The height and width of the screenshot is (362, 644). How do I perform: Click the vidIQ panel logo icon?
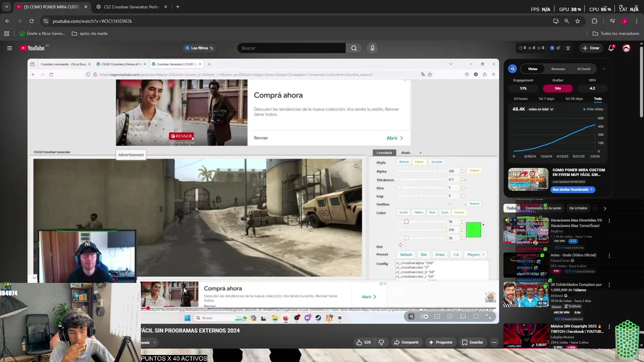(x=513, y=69)
